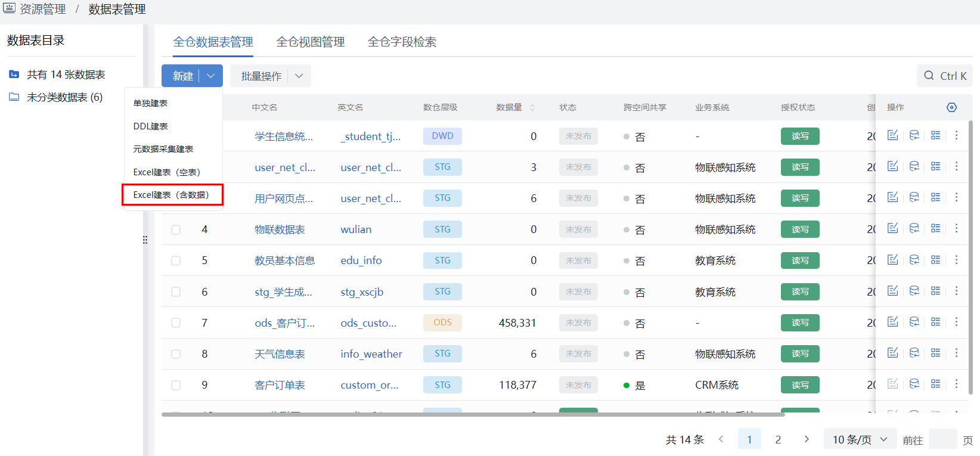
Task: Click the 资源管理 breadcrumb icon
Action: click(9, 8)
